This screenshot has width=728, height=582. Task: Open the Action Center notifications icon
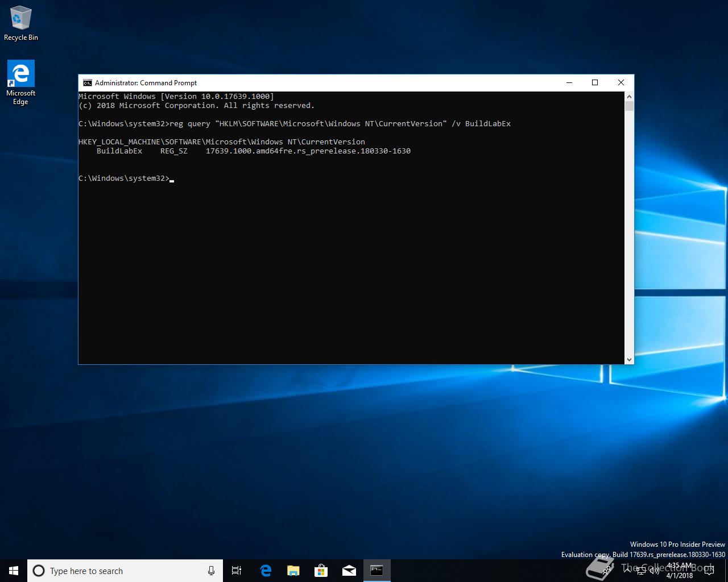[x=709, y=571]
